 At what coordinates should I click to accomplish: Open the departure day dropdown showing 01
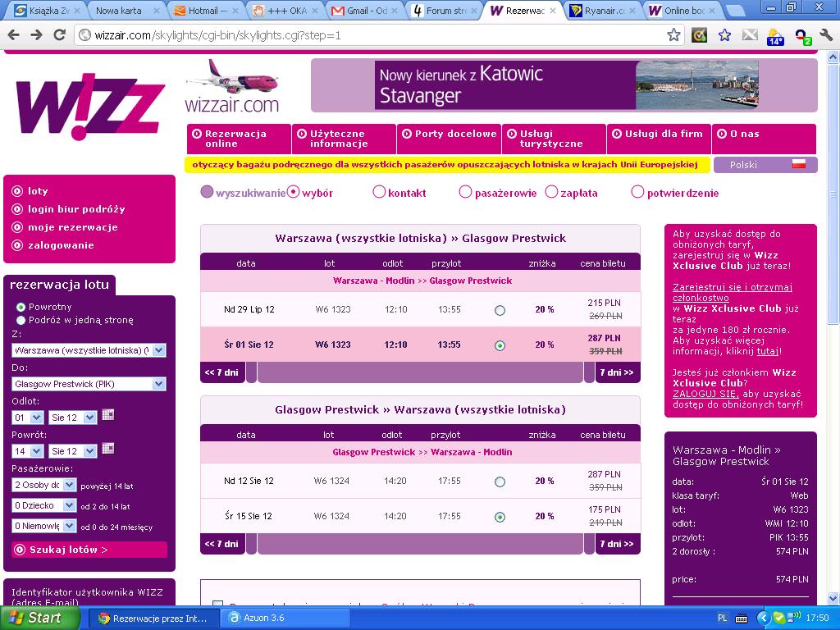(28, 418)
